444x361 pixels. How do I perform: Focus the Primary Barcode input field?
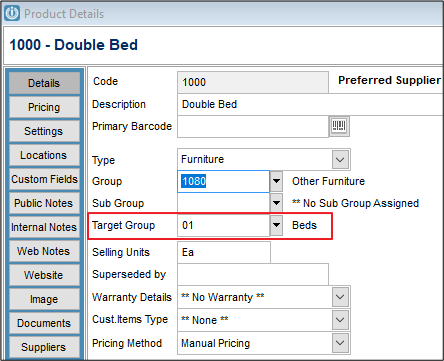[x=253, y=126]
